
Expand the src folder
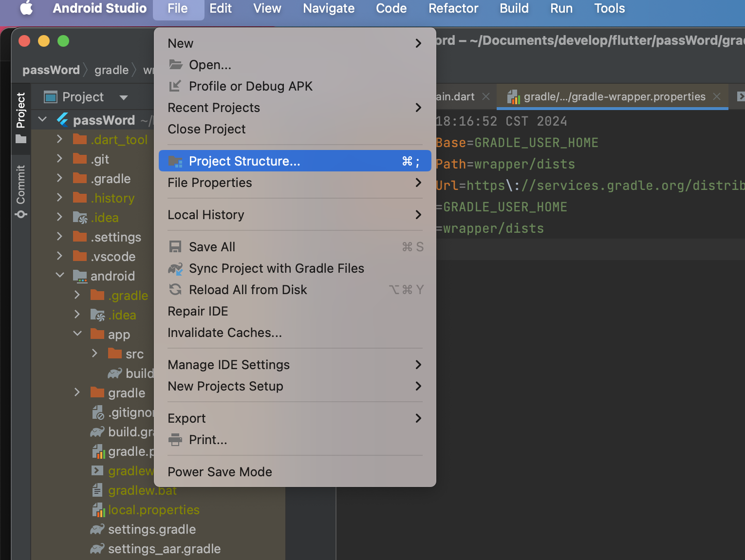point(95,354)
